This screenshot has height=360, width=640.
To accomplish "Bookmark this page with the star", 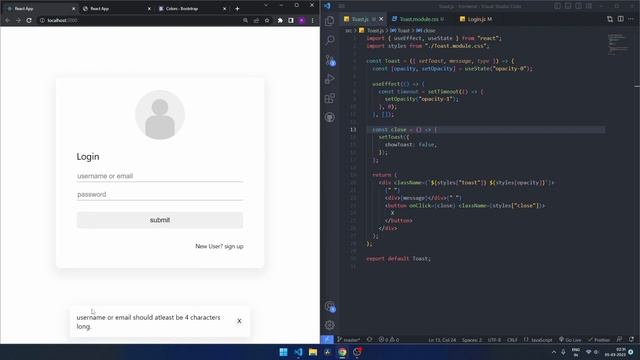I will [x=267, y=20].
